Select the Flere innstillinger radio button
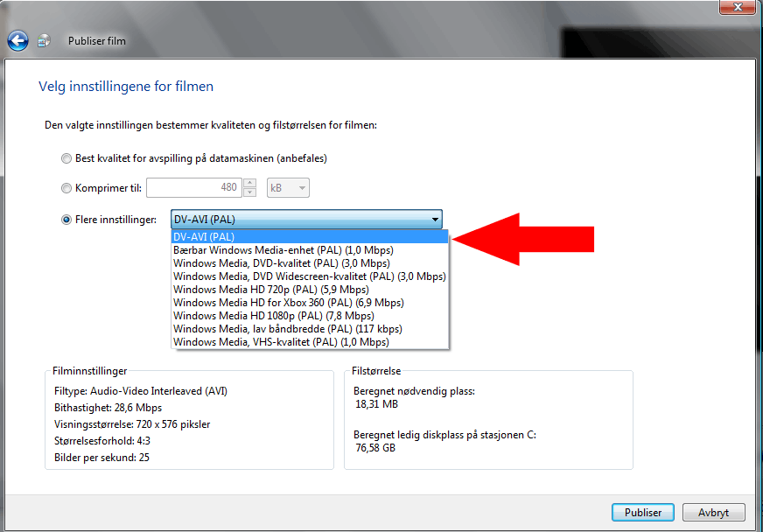The image size is (763, 532). click(66, 220)
